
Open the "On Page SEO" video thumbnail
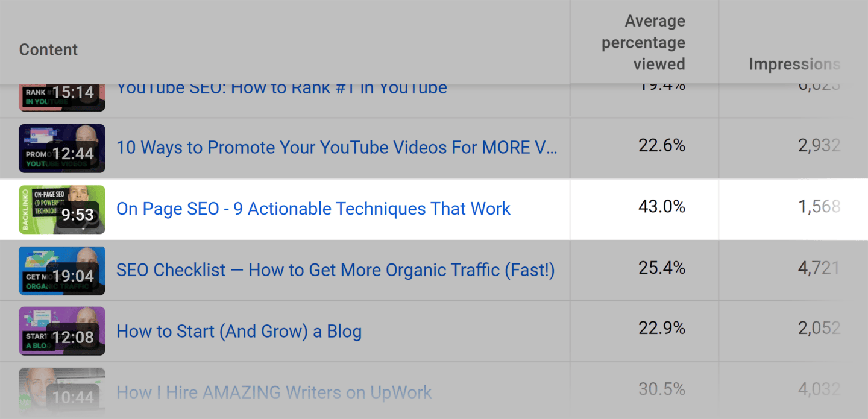click(61, 209)
